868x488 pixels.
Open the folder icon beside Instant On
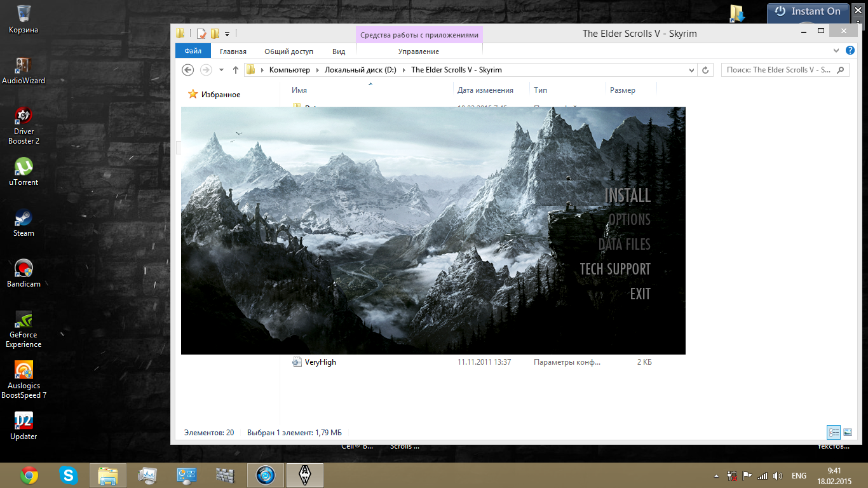[x=737, y=13]
